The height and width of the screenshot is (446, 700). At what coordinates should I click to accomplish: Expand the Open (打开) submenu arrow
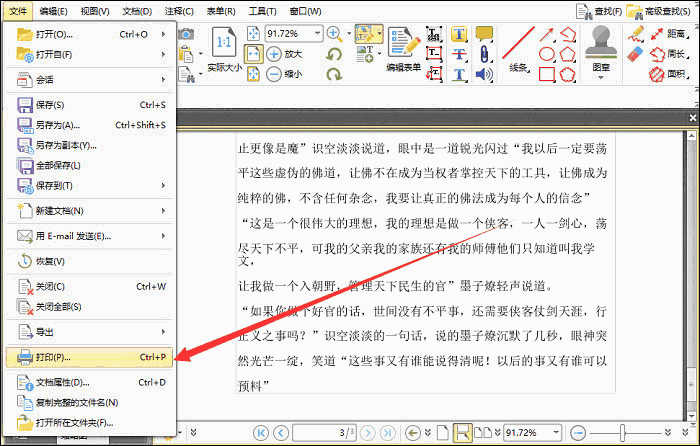(x=163, y=34)
